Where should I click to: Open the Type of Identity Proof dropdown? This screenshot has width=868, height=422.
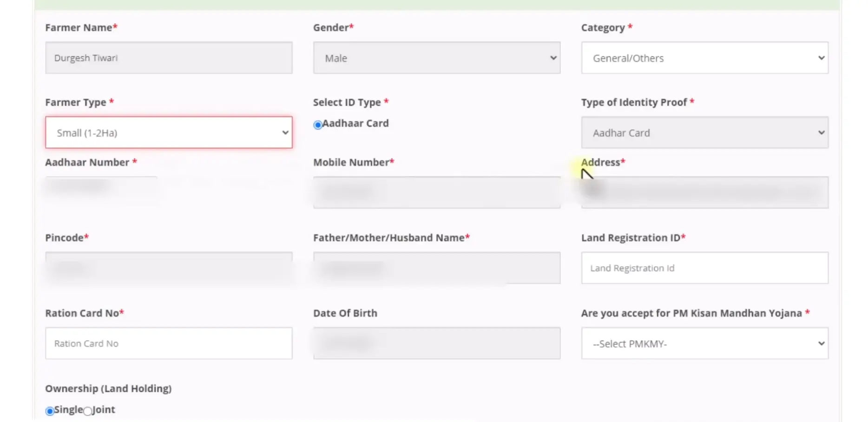click(704, 133)
